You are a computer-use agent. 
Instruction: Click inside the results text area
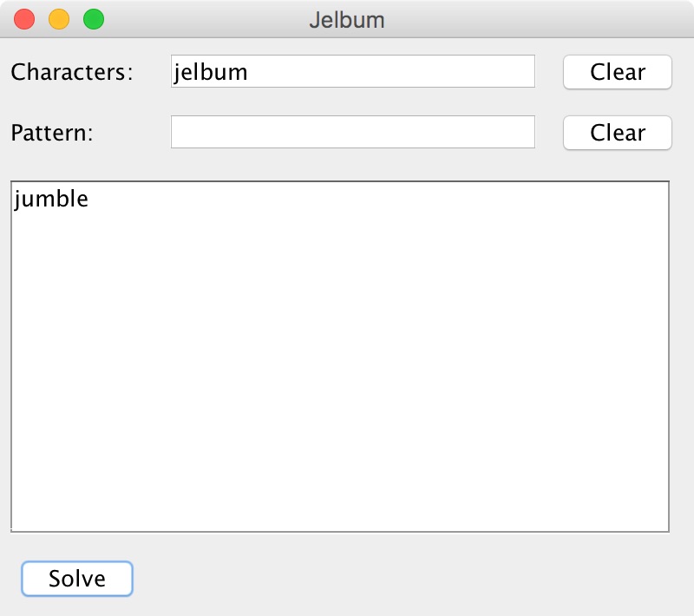(340, 356)
